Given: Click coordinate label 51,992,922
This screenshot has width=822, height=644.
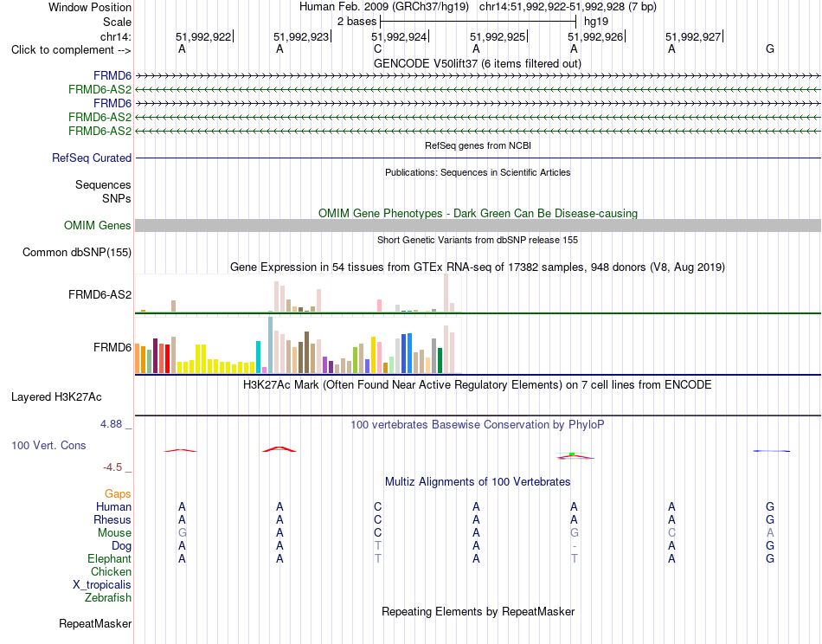Looking at the screenshot, I should (x=203, y=36).
